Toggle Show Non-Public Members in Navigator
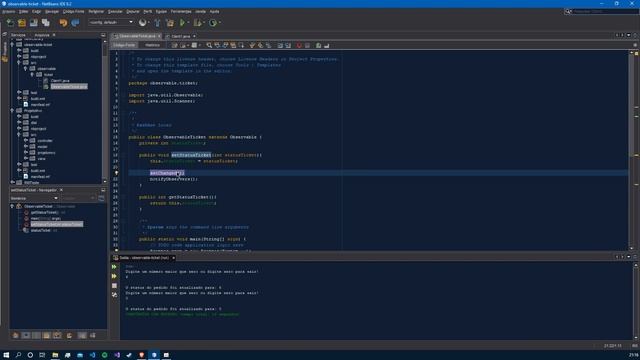 (47, 336)
